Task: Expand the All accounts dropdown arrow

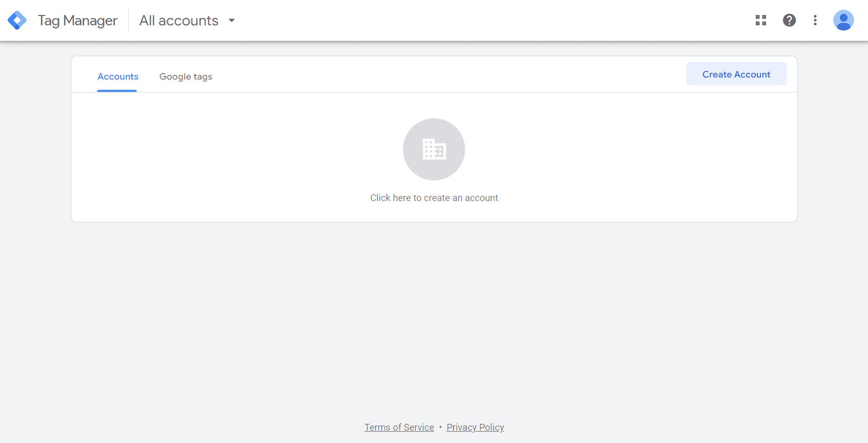Action: pyautogui.click(x=232, y=21)
